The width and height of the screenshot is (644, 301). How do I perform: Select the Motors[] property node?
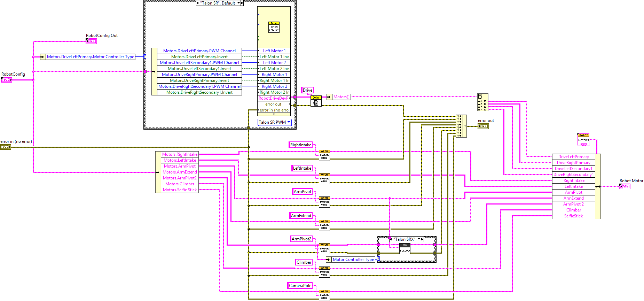click(341, 97)
